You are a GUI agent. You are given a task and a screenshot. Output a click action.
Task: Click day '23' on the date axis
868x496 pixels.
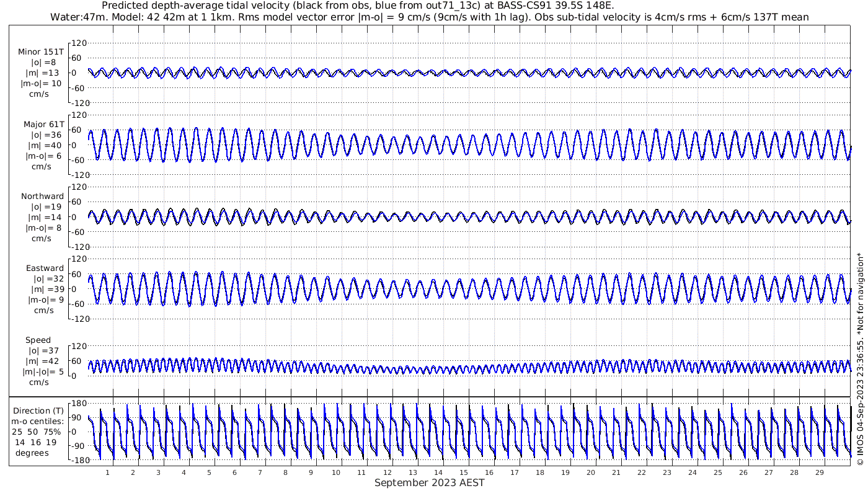[666, 472]
